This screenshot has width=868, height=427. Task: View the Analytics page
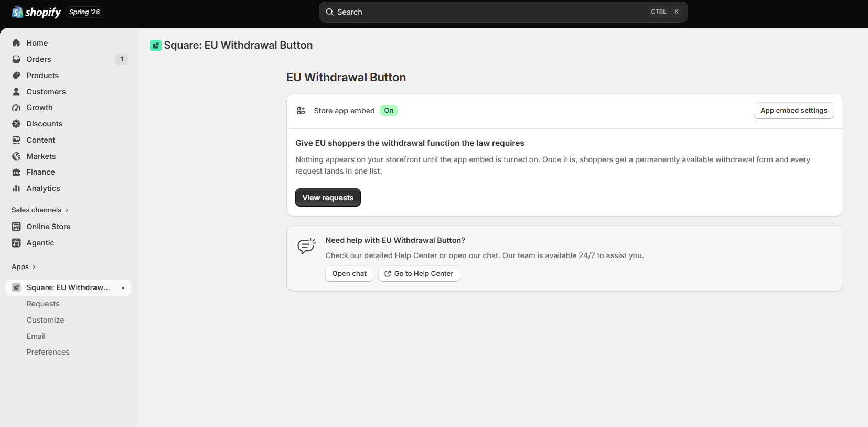[69, 188]
